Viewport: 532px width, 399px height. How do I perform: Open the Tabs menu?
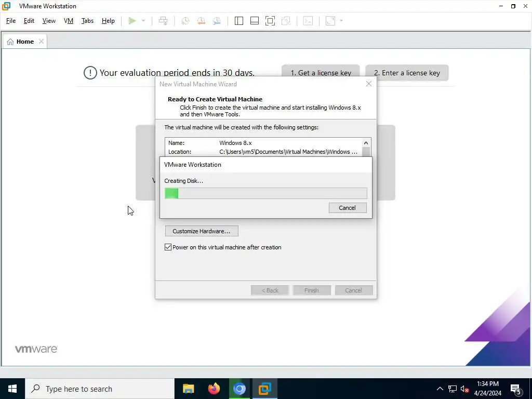(x=87, y=21)
